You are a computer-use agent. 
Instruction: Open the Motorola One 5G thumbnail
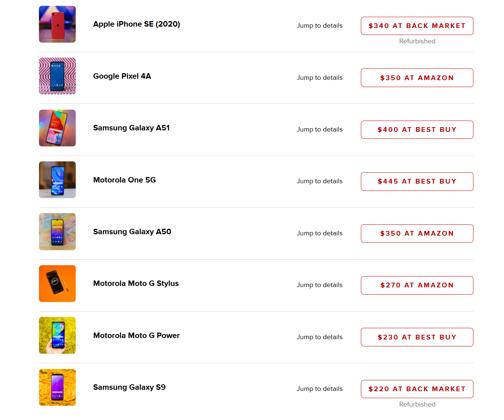pos(57,180)
